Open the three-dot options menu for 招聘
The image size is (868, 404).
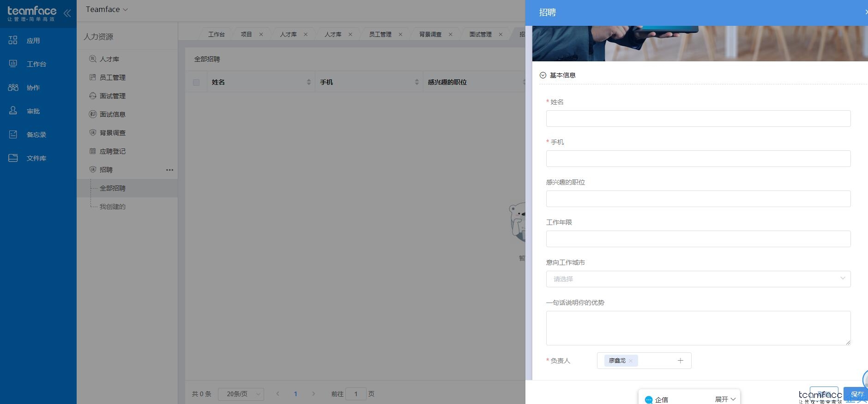[x=169, y=170]
